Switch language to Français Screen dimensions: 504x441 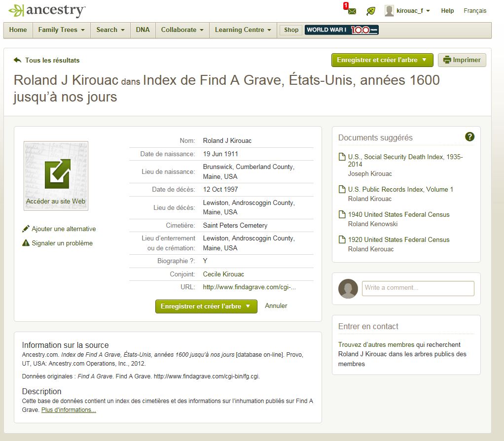tap(475, 11)
